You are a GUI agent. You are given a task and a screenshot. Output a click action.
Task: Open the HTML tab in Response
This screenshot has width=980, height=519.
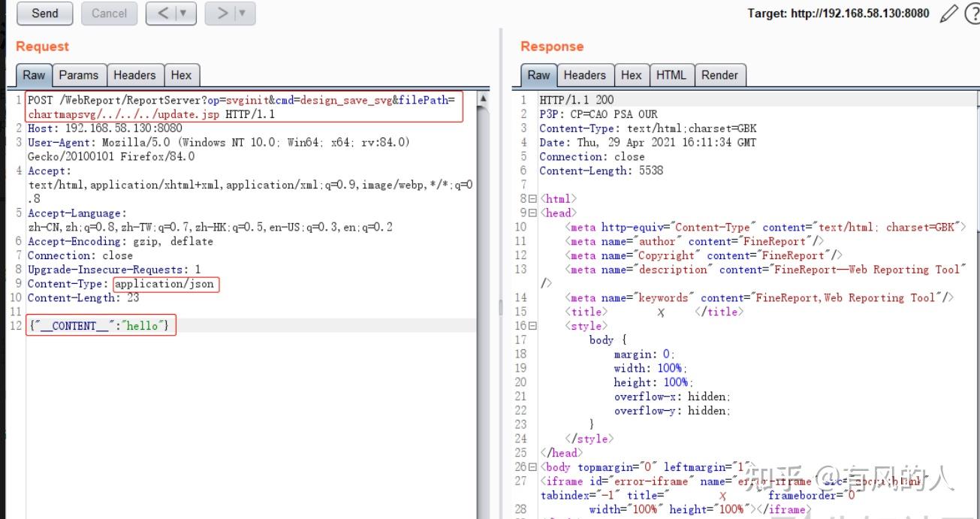671,75
